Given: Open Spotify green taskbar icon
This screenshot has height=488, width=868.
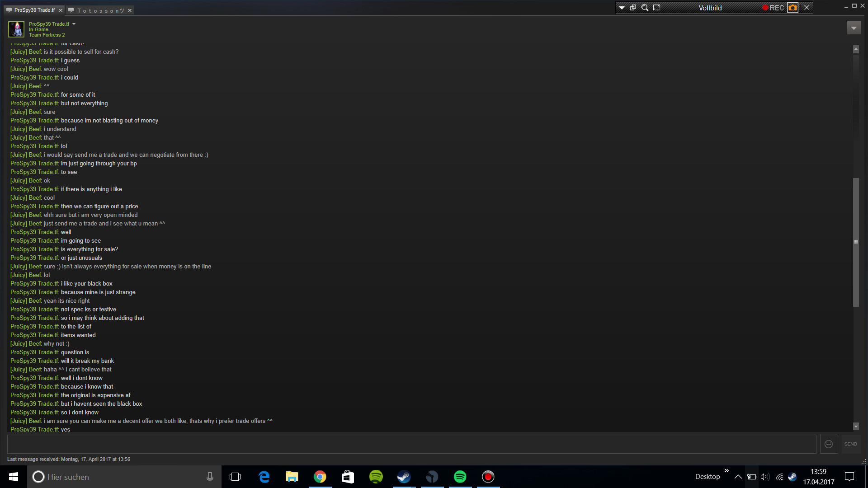Looking at the screenshot, I should [460, 477].
